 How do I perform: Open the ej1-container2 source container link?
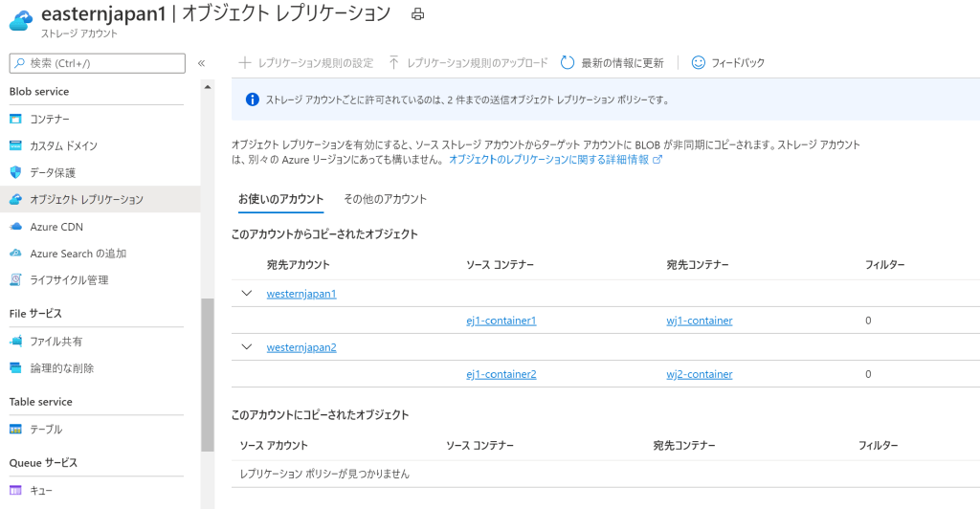point(501,374)
